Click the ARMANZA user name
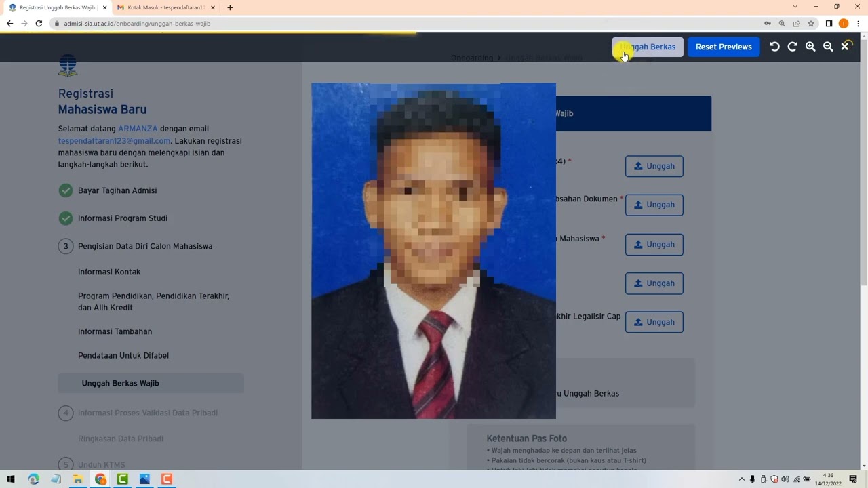 point(138,129)
